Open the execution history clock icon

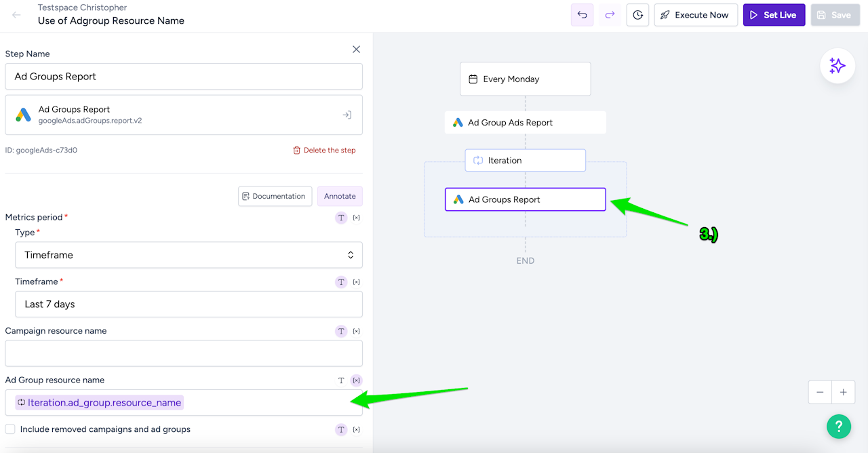[x=637, y=15]
